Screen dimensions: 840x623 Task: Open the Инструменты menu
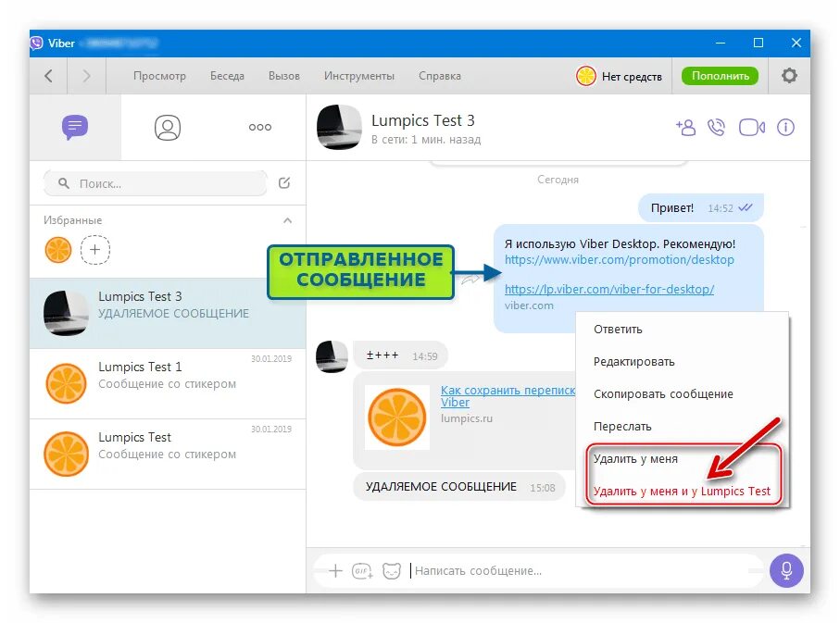(359, 76)
